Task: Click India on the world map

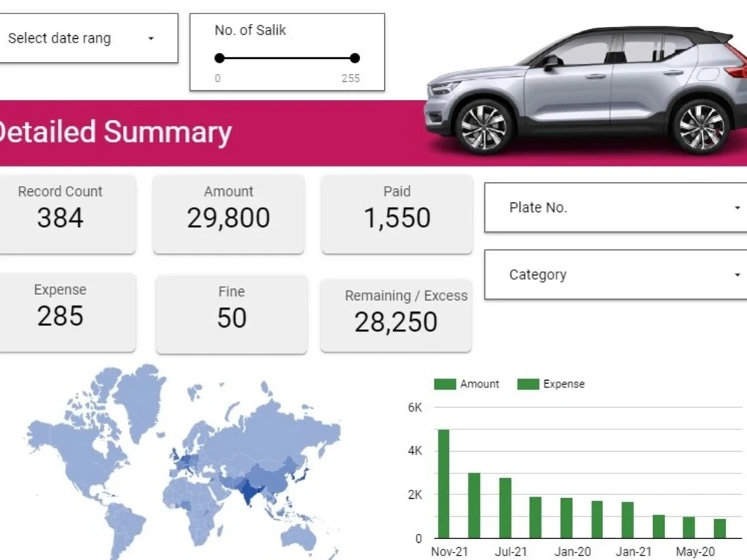Action: coord(249,491)
